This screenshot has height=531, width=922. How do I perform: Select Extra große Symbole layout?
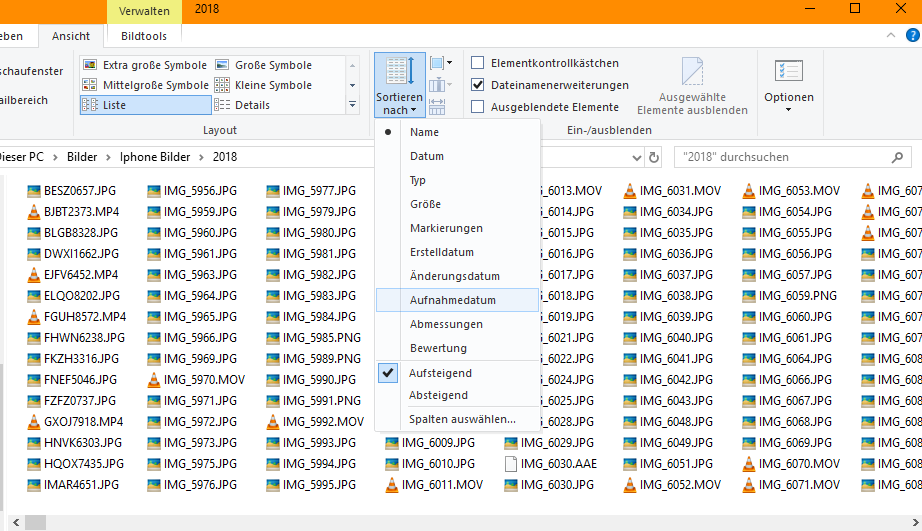click(145, 65)
